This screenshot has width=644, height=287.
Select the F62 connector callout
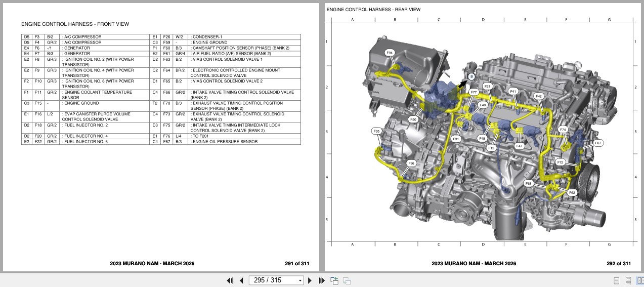pos(572,193)
